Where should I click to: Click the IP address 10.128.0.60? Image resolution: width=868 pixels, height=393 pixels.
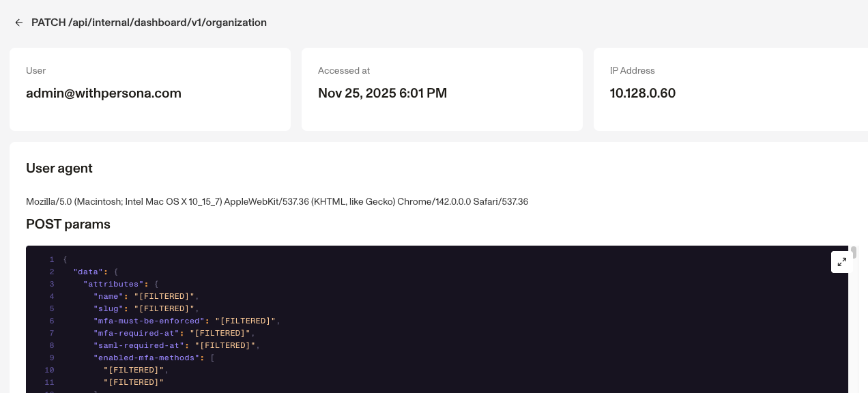[x=642, y=93]
